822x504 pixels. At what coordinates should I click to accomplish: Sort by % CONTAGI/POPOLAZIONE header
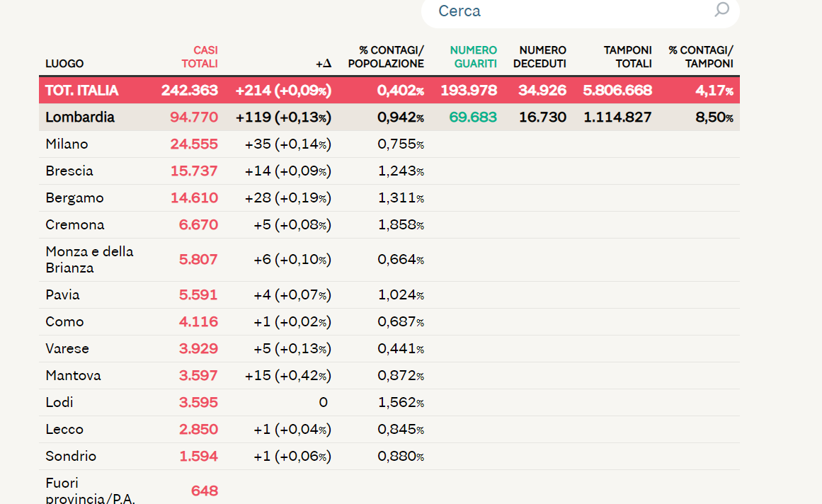click(x=386, y=57)
